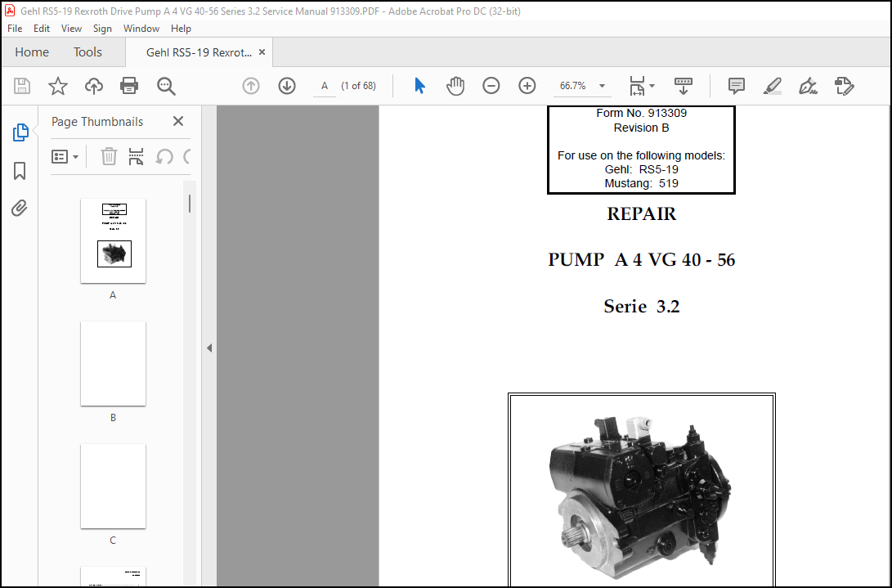This screenshot has width=892, height=588.
Task: Open thumbnail options menu dropdown
Action: tap(65, 156)
